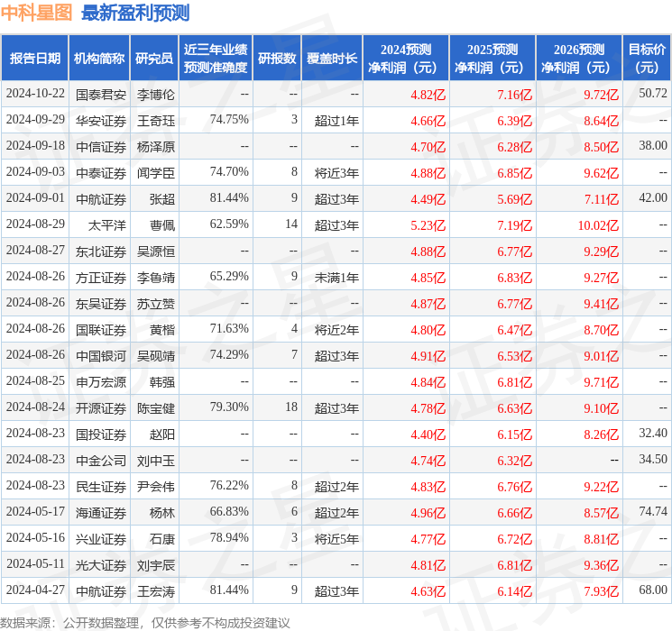Select analyst 刘宇辰
The image size is (672, 631).
click(x=155, y=565)
